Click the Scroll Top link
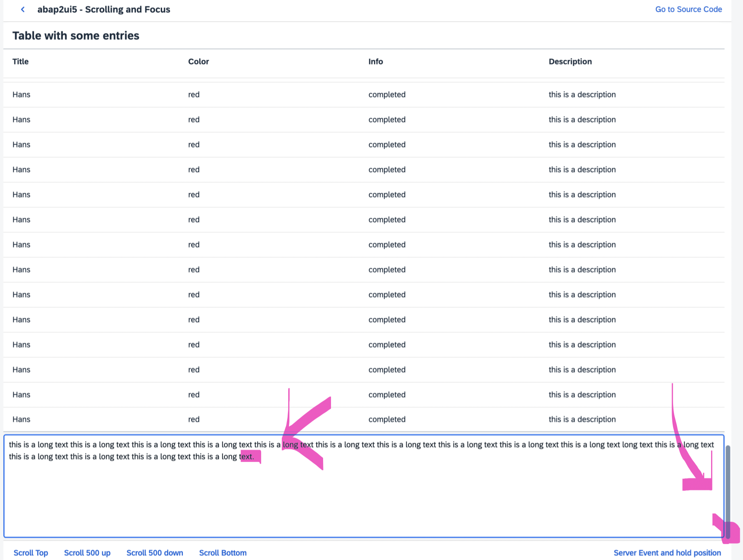 30,552
